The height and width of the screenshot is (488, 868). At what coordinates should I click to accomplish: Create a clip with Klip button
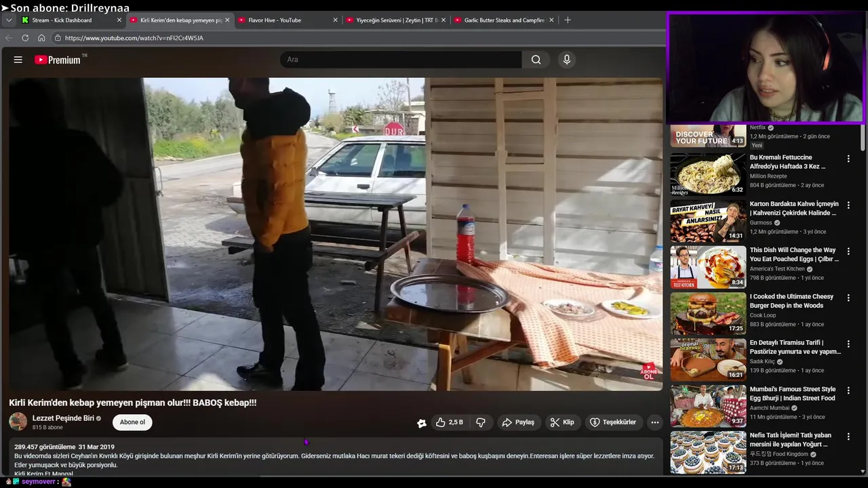562,422
